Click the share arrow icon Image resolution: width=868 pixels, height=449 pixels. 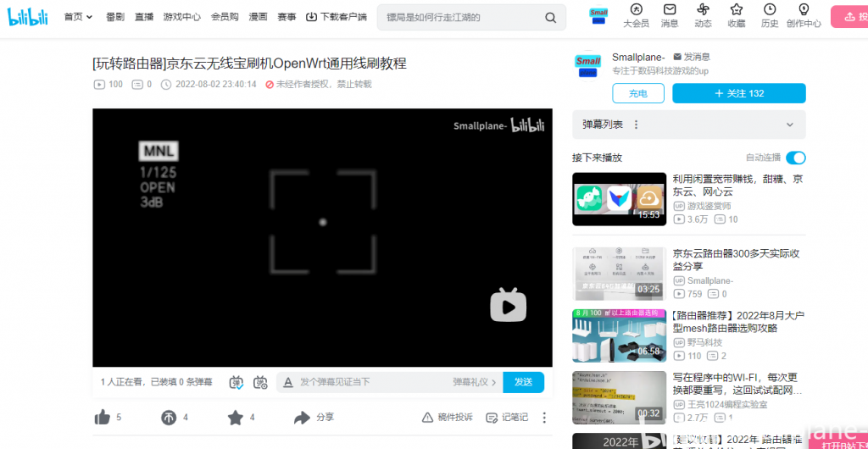click(302, 417)
